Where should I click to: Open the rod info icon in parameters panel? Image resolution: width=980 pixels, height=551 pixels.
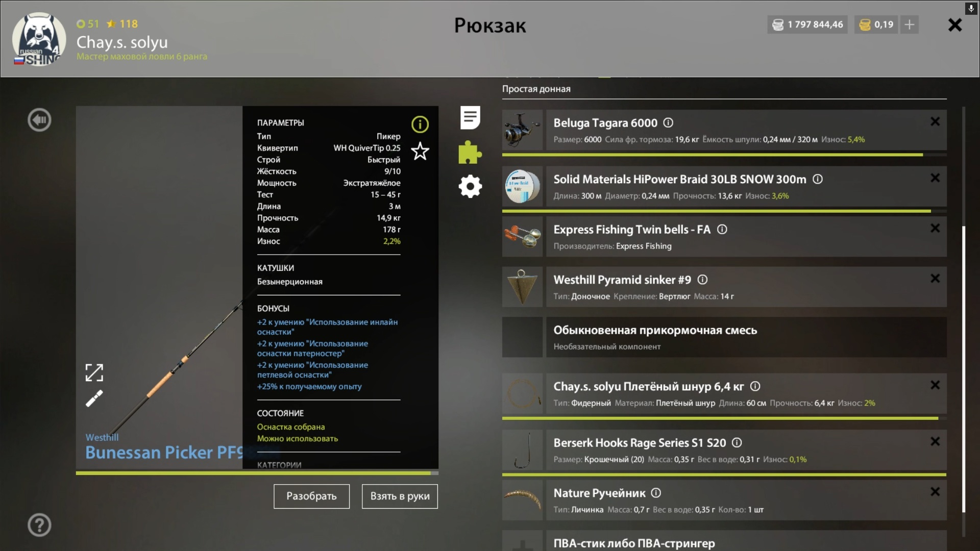420,124
